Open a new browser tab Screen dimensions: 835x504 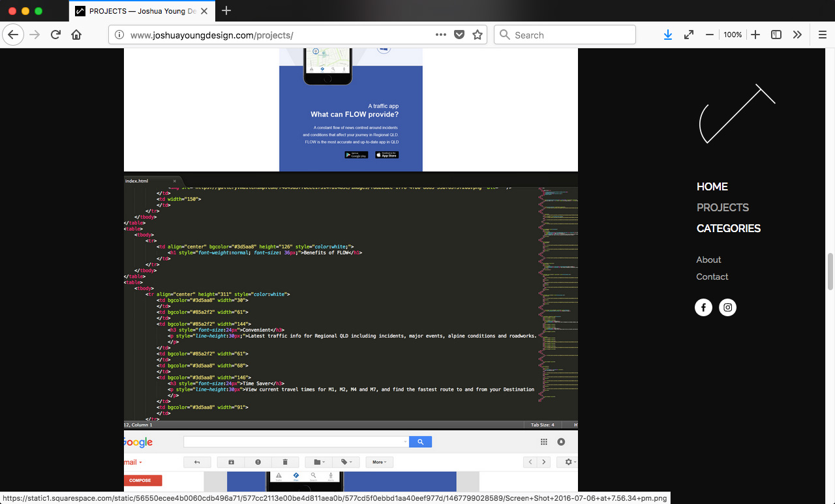pyautogui.click(x=226, y=10)
